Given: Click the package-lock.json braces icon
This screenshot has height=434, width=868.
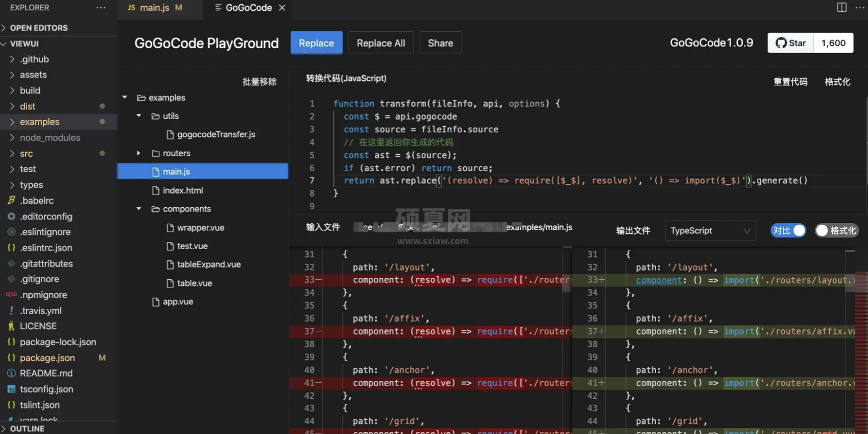Looking at the screenshot, I should (11, 342).
